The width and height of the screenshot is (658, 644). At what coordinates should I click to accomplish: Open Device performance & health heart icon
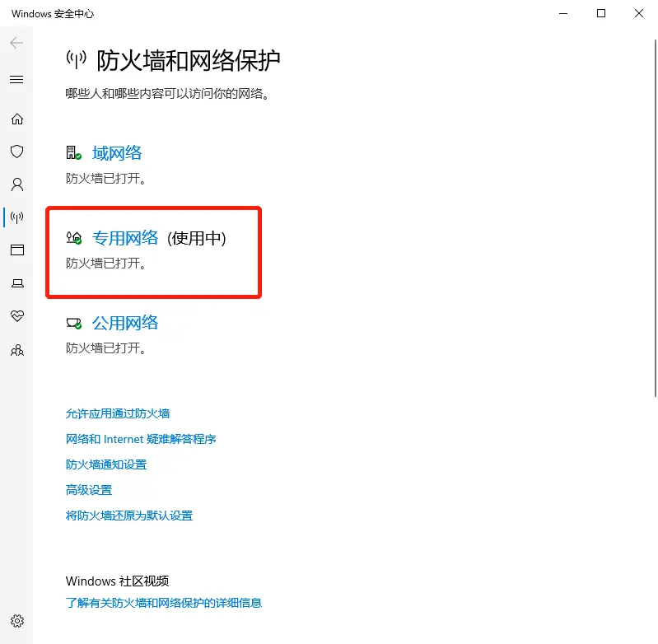point(17,316)
